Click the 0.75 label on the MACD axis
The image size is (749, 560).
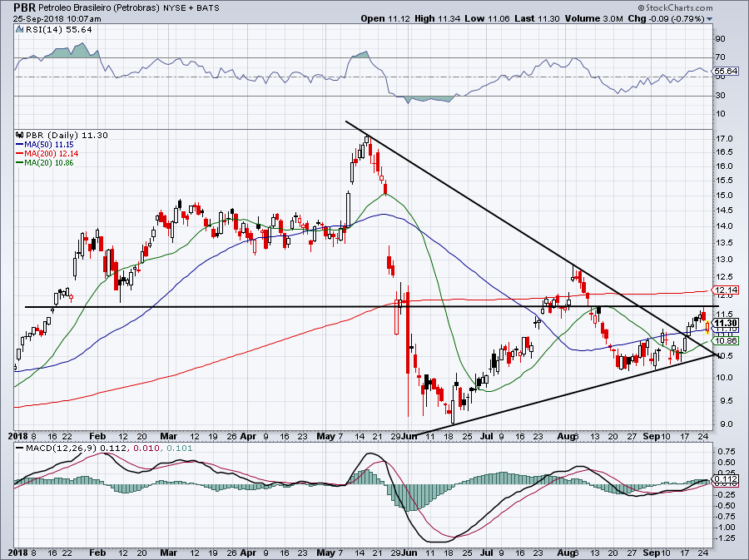(727, 452)
